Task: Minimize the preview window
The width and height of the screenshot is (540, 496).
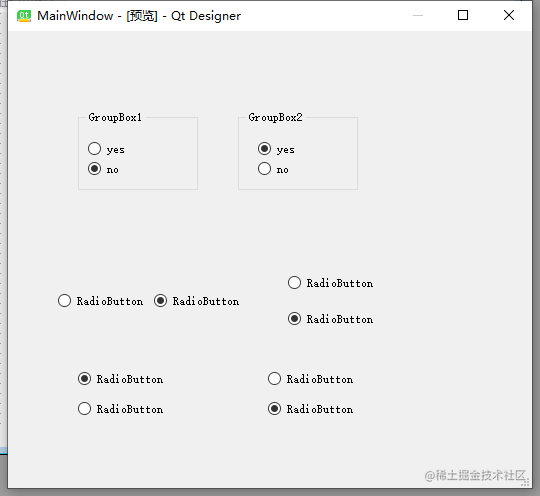Action: point(418,16)
